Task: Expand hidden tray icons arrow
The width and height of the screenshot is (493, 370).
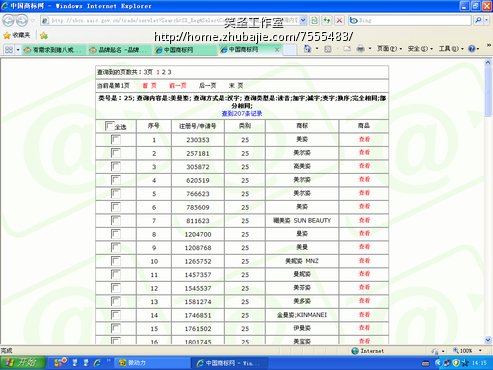Action: point(438,363)
